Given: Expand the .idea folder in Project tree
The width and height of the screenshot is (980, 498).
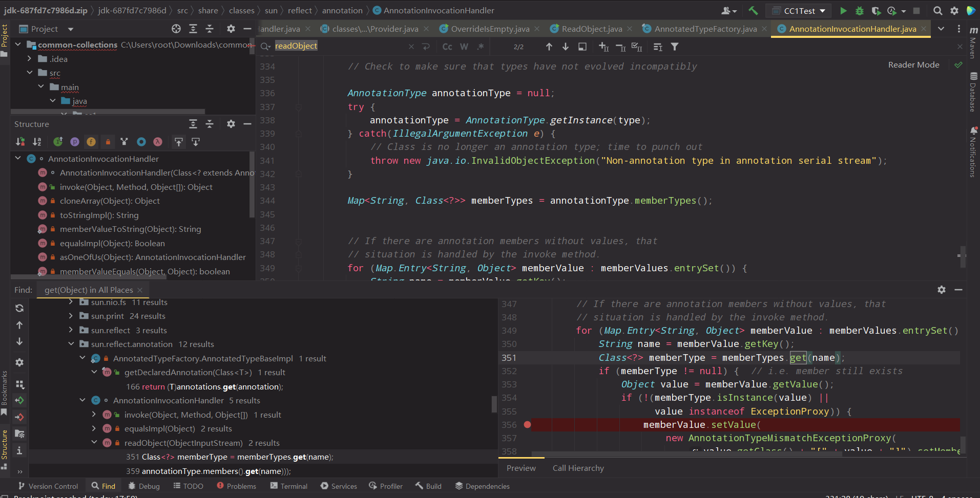Looking at the screenshot, I should pyautogui.click(x=29, y=59).
